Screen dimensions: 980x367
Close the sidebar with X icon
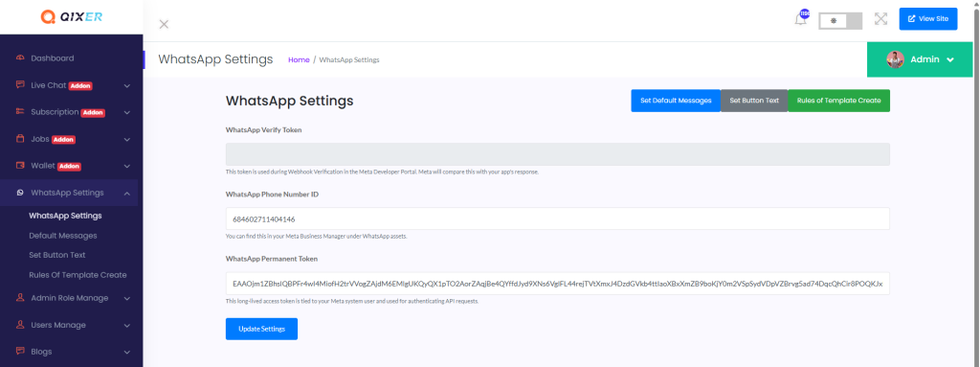tap(164, 24)
